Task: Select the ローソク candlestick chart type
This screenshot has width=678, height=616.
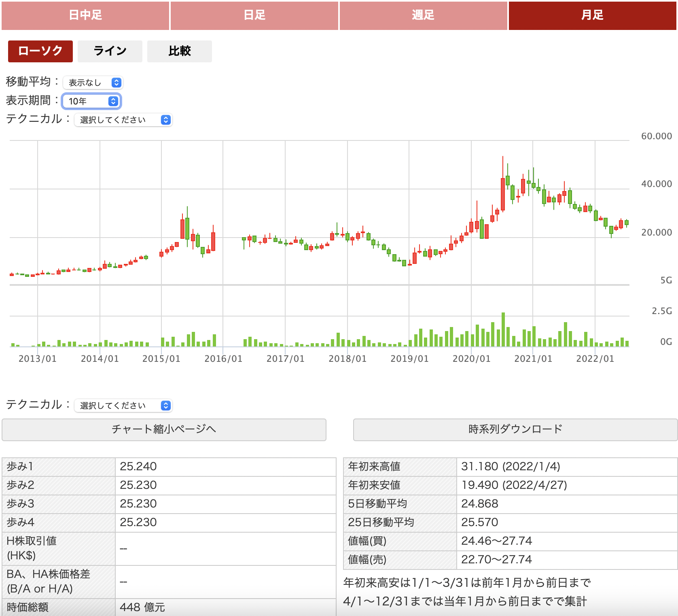Action: tap(40, 51)
